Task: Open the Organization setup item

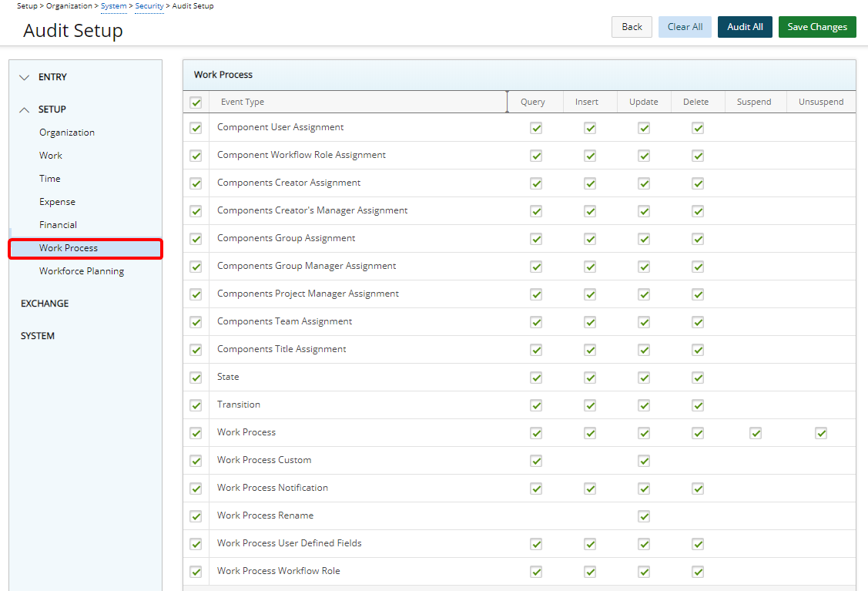Action: (x=67, y=133)
